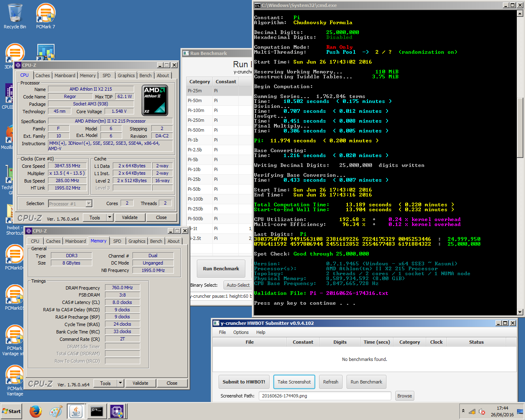Open the Paint taskbar icon

(x=56, y=411)
